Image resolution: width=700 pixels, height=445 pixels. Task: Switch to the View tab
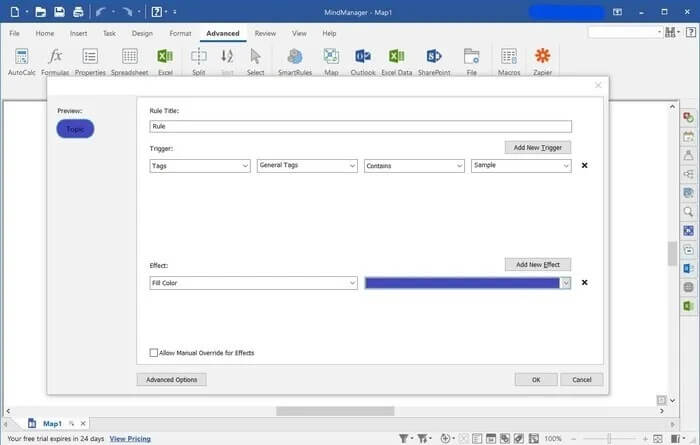[x=299, y=33]
